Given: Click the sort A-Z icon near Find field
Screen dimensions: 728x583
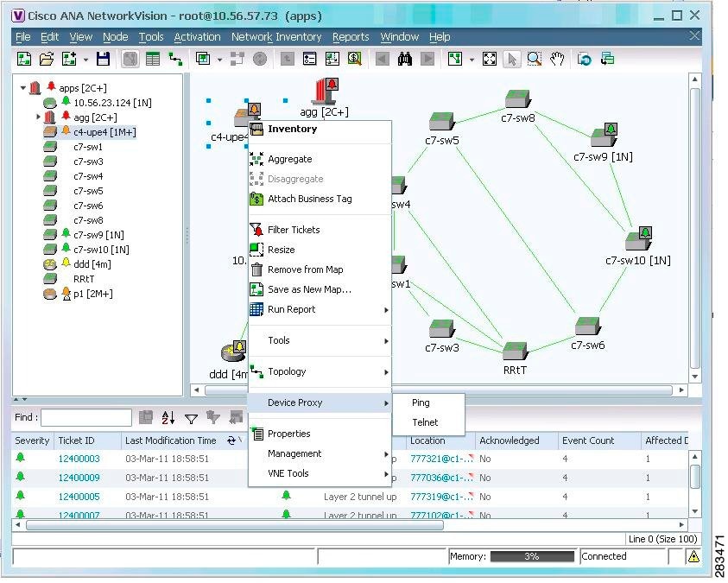Looking at the screenshot, I should 166,418.
